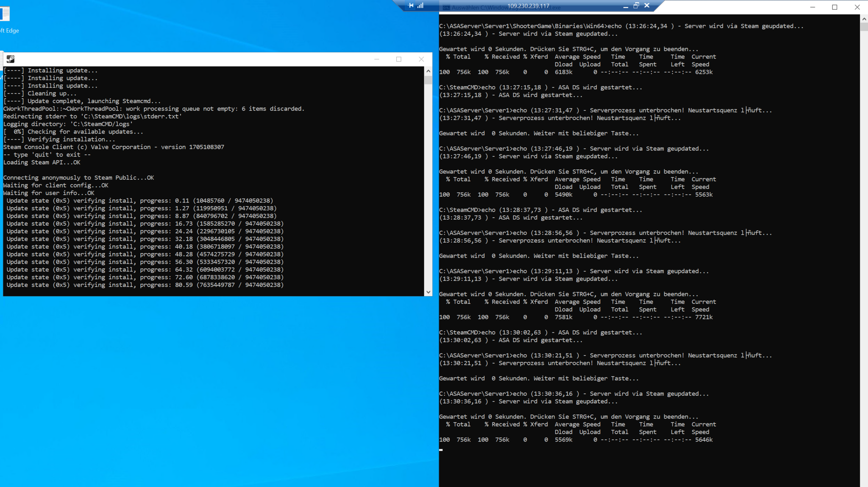Screen dimensions: 868x487
Task: Minimize the right cmd.exe console window
Action: tap(812, 7)
